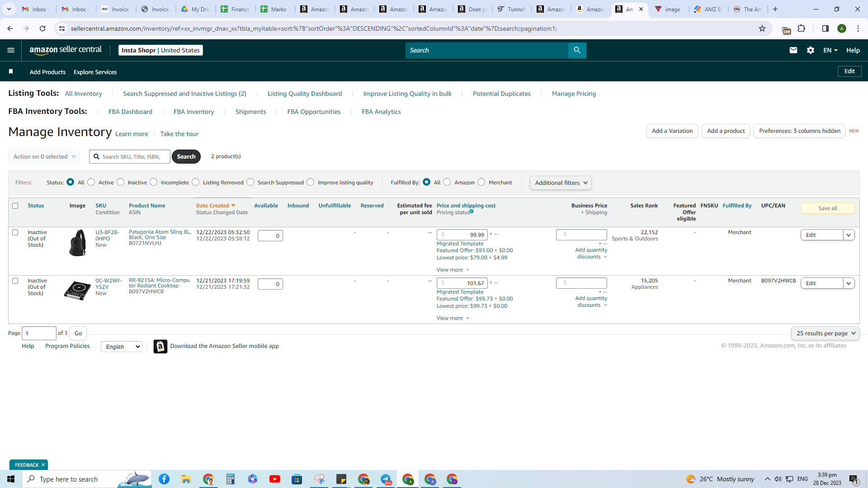The height and width of the screenshot is (488, 868).
Task: Open Action on 0 selected dropdown
Action: point(44,157)
